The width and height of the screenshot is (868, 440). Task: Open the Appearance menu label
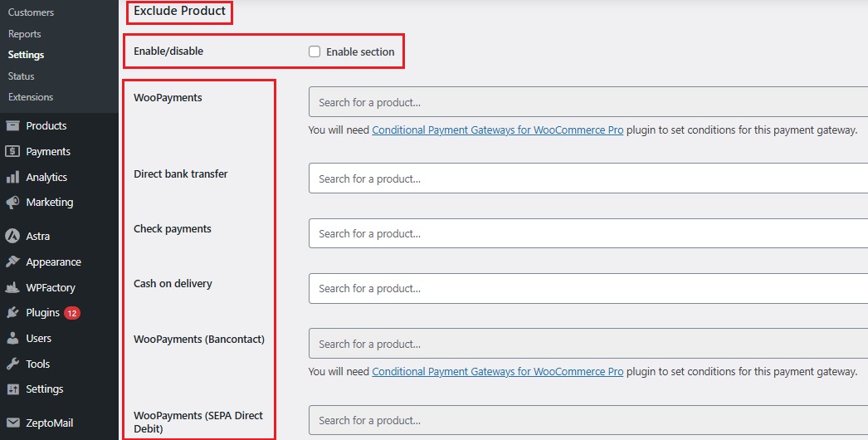(54, 262)
